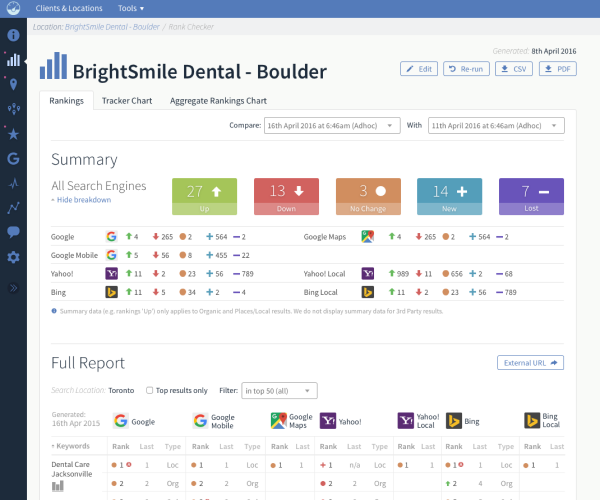Open the Google G sidebar icon
The width and height of the screenshot is (600, 500).
tap(13, 158)
